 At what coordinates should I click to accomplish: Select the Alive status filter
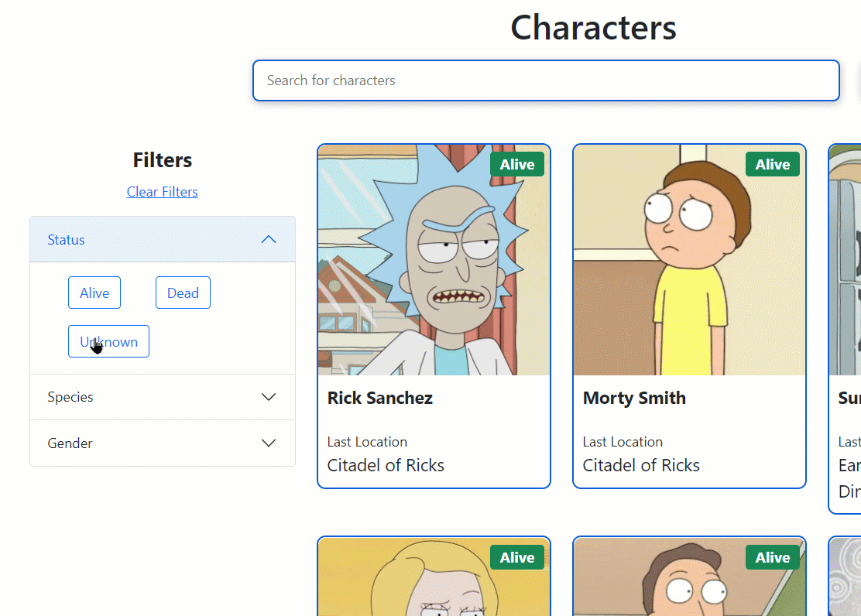(x=94, y=293)
